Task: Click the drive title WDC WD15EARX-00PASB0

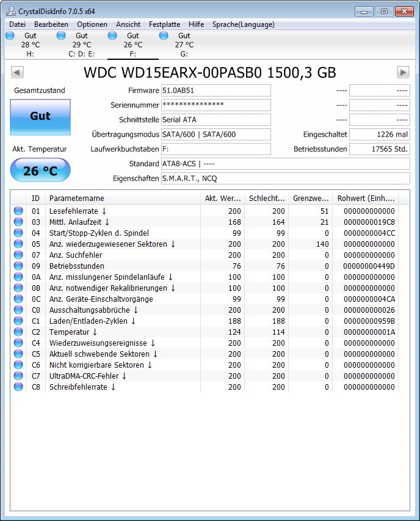Action: coord(210,73)
